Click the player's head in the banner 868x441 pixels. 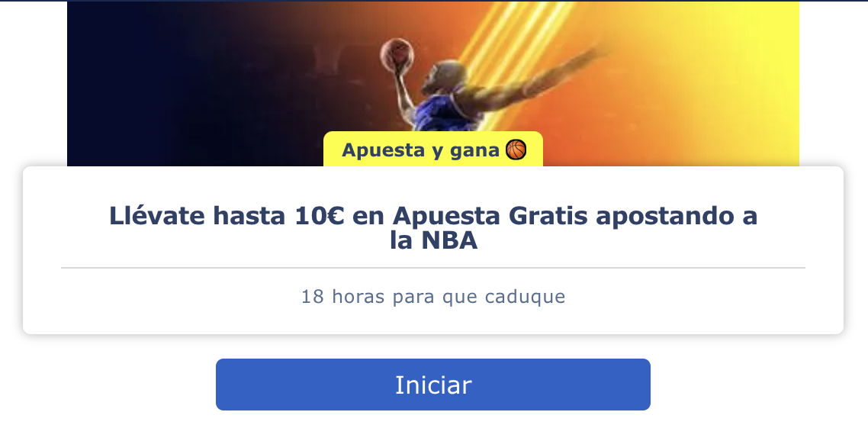(445, 76)
